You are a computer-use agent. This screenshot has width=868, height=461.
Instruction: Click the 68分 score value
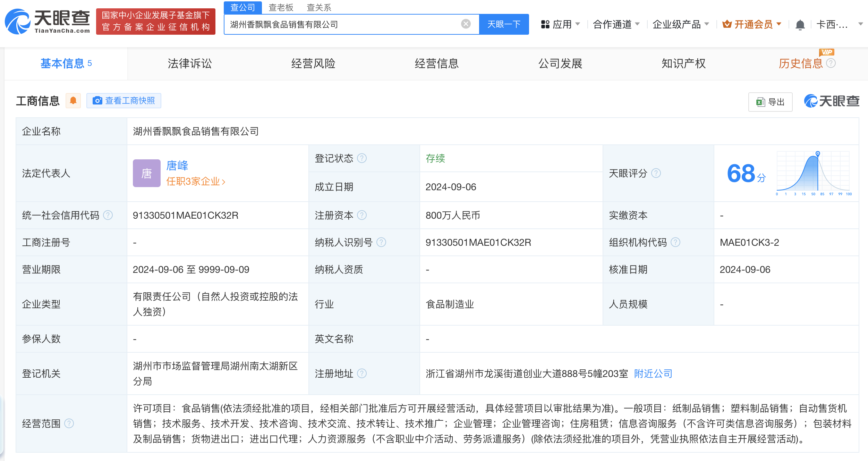click(746, 174)
